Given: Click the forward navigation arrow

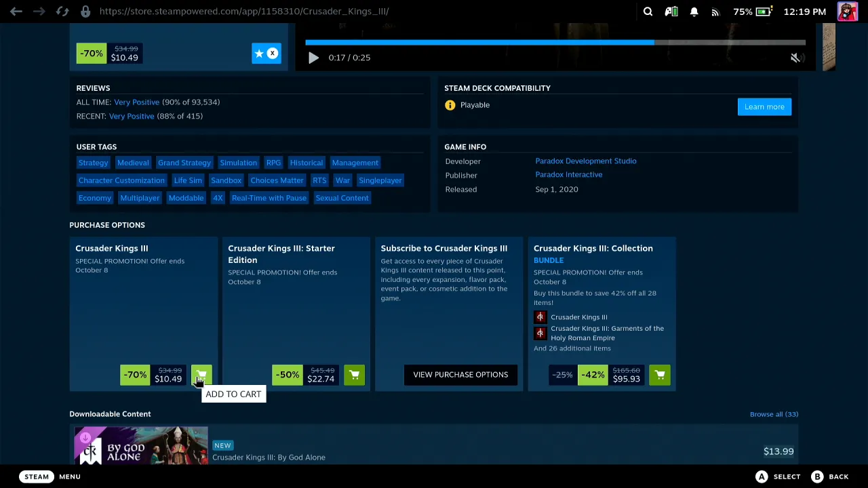Looking at the screenshot, I should 39,12.
